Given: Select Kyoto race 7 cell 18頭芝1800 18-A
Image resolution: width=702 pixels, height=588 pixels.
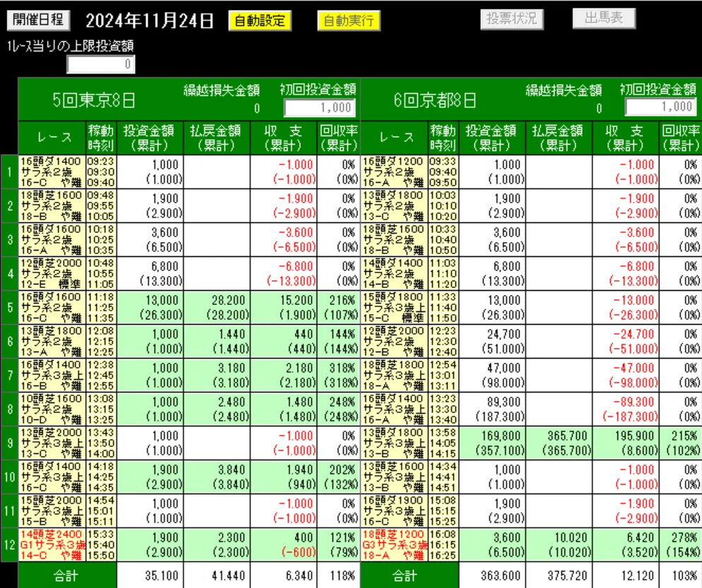Looking at the screenshot, I should [394, 376].
